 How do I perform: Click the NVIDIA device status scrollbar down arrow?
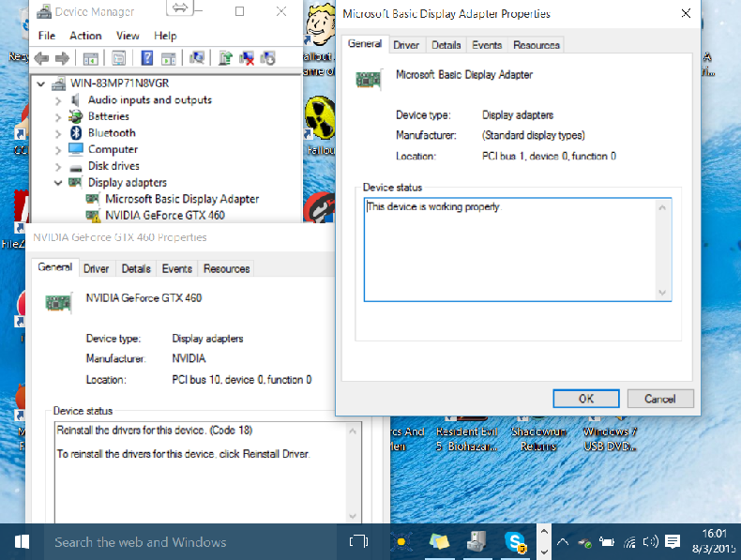(352, 516)
